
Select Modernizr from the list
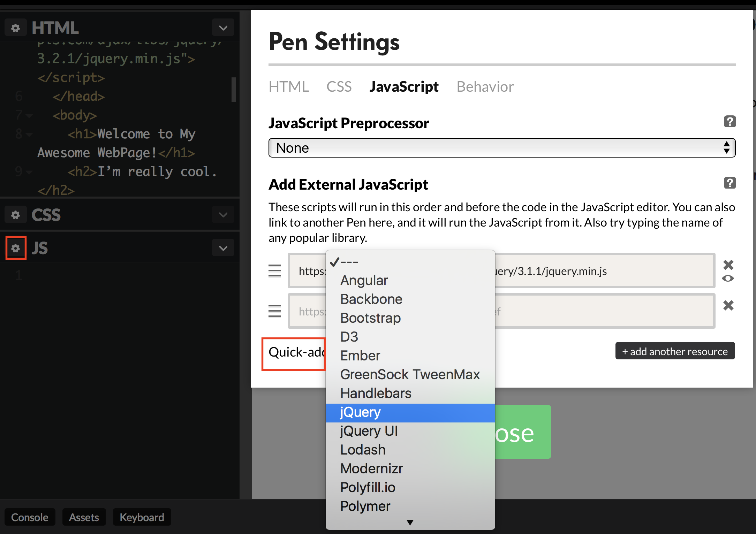tap(410, 469)
